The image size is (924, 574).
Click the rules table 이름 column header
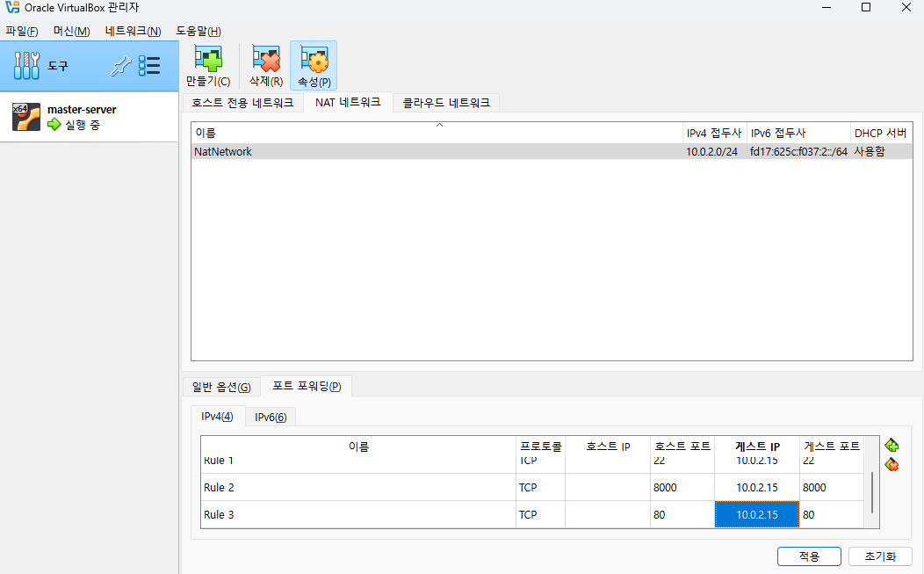tap(358, 447)
